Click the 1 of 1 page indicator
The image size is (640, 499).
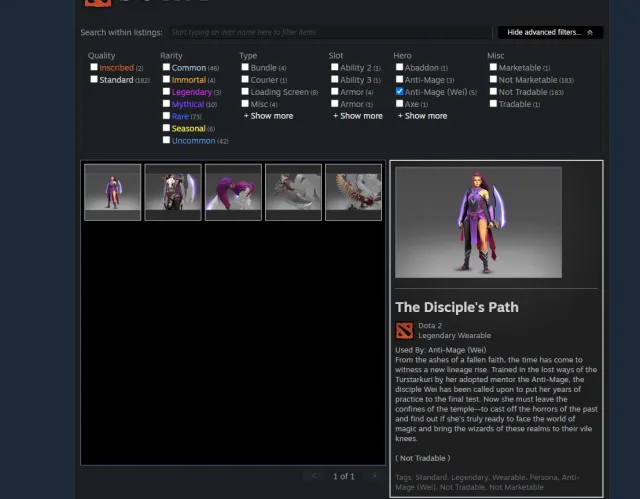(344, 476)
